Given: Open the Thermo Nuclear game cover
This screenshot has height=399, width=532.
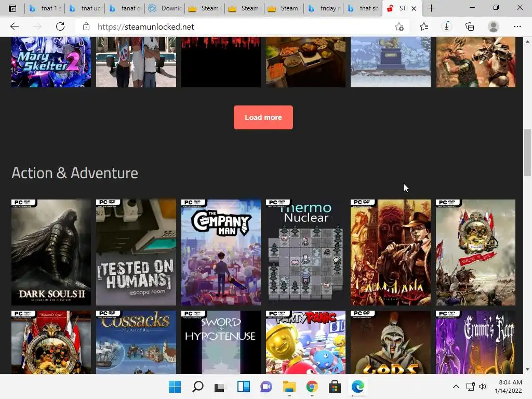Looking at the screenshot, I should click(x=305, y=252).
